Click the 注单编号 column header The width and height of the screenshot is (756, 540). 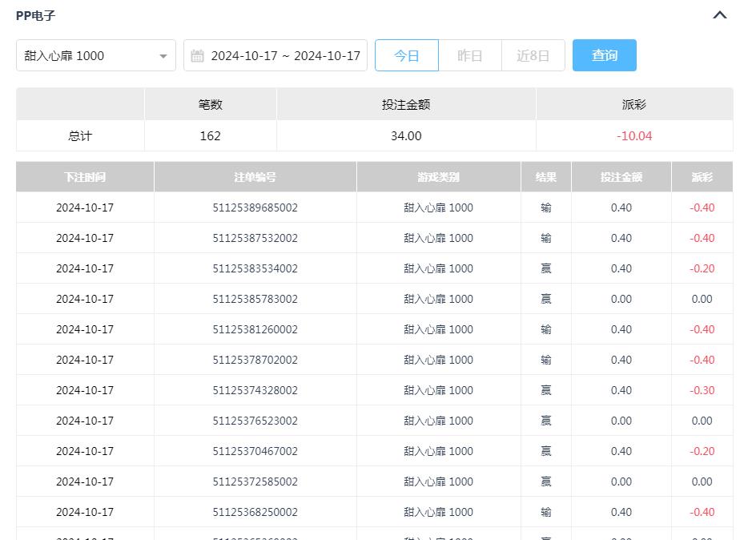(255, 176)
